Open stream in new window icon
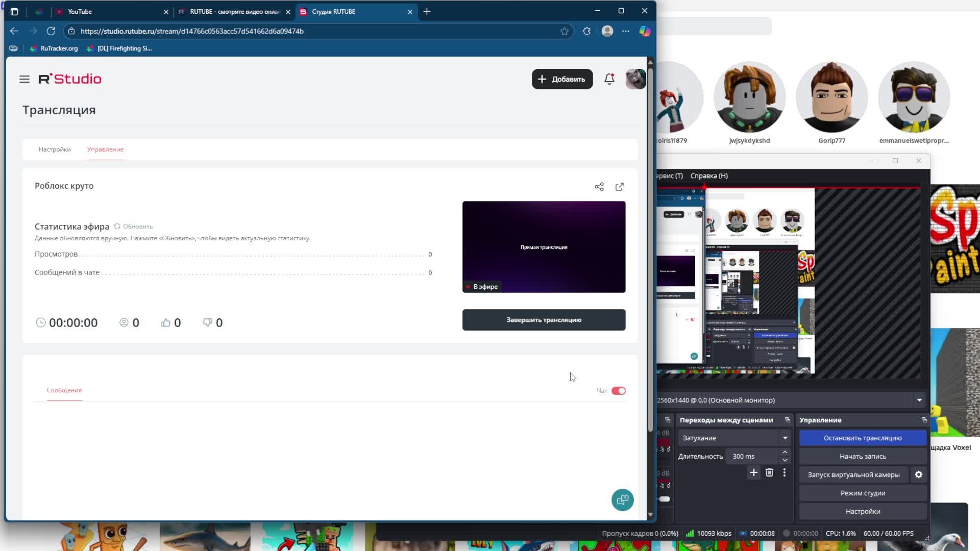 [x=620, y=187]
